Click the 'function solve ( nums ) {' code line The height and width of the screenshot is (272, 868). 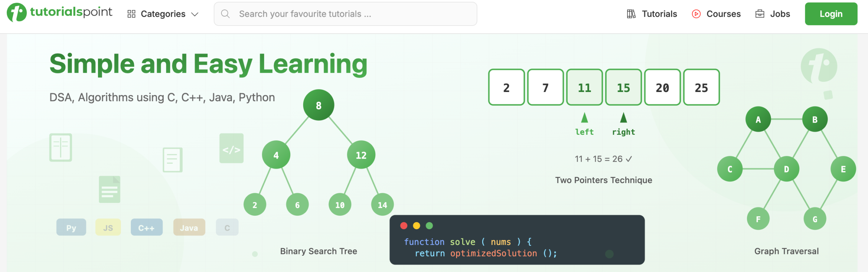pyautogui.click(x=468, y=242)
